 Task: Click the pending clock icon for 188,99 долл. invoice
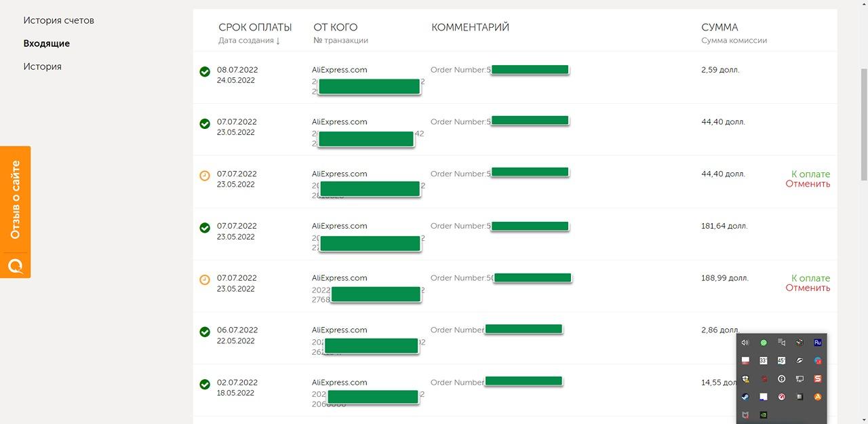(205, 280)
